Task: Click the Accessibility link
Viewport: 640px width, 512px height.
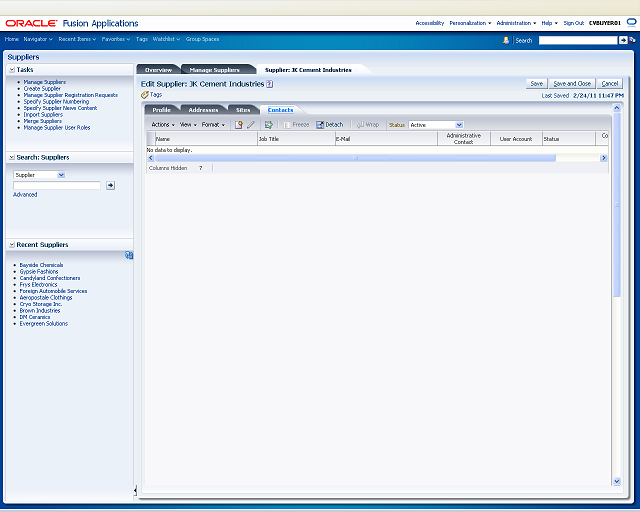Action: (429, 23)
